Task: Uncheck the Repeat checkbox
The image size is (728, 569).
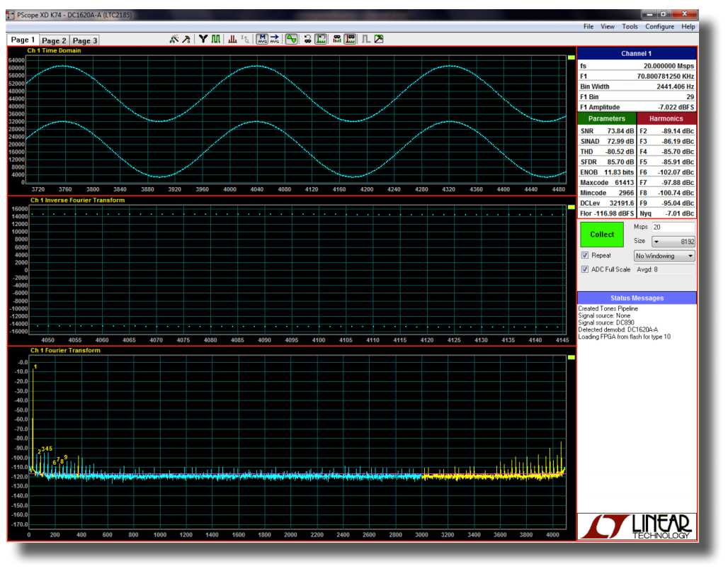Action: (585, 255)
